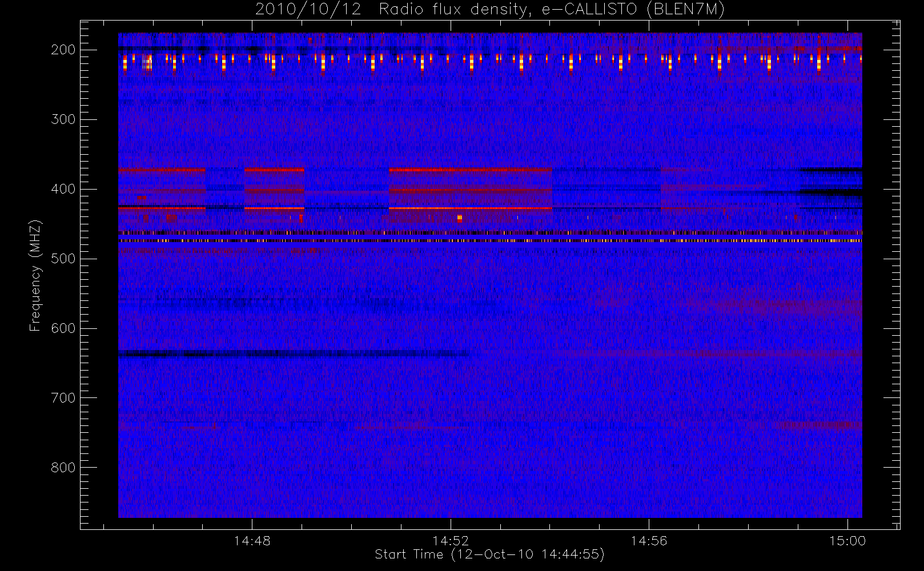This screenshot has height=571, width=924.
Task: Click the 'e-CALLISTO (BLEN7M)' title text
Action: pos(633,10)
